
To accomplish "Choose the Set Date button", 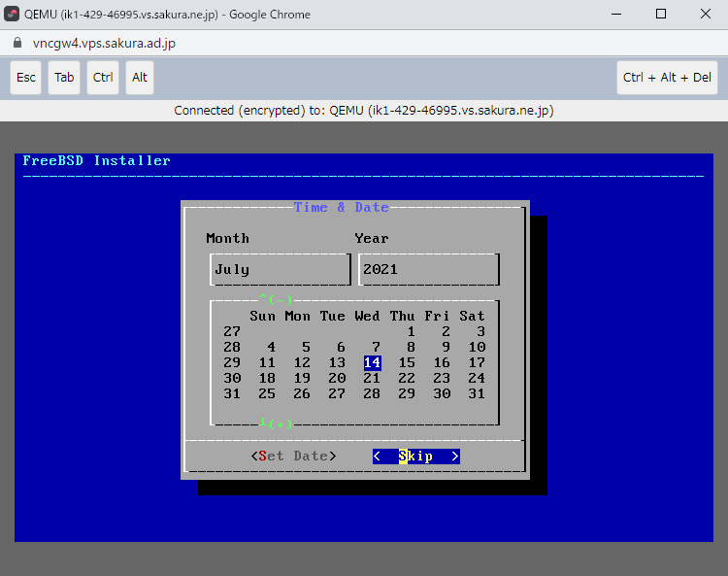I will [x=293, y=457].
